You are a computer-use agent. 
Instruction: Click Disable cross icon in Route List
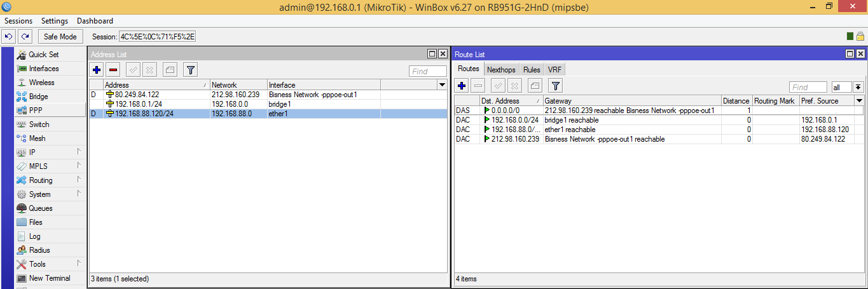(515, 86)
